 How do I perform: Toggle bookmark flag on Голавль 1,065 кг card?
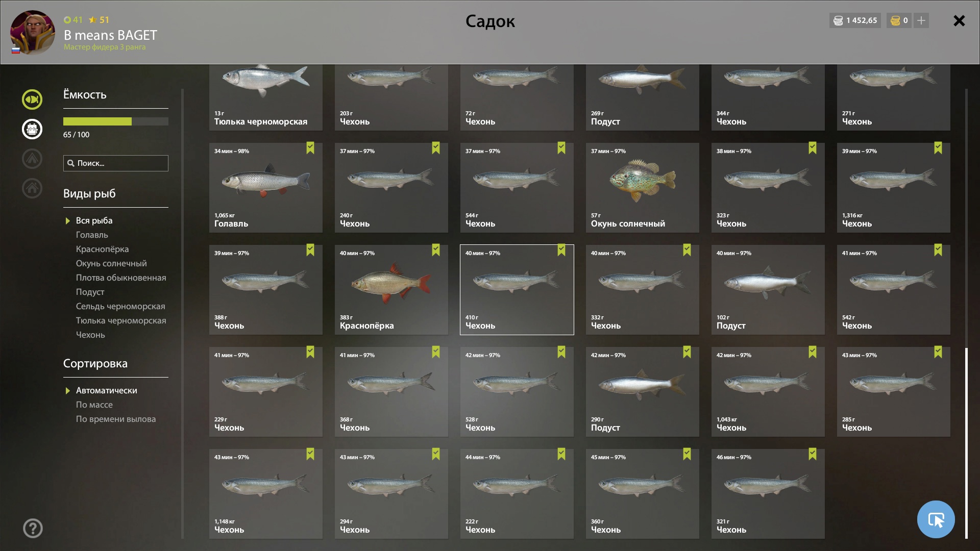click(310, 148)
